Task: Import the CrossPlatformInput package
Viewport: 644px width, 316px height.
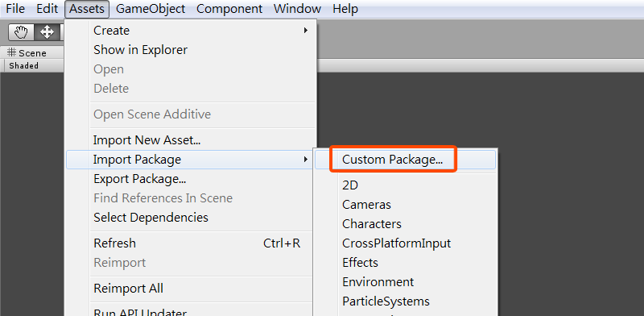Action: [x=406, y=243]
